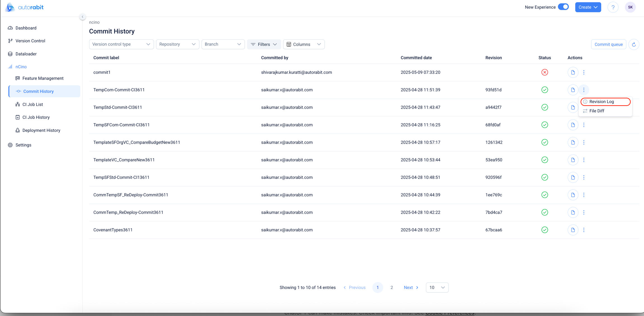This screenshot has width=644, height=316.
Task: Open the page size 10 dropdown
Action: point(437,288)
